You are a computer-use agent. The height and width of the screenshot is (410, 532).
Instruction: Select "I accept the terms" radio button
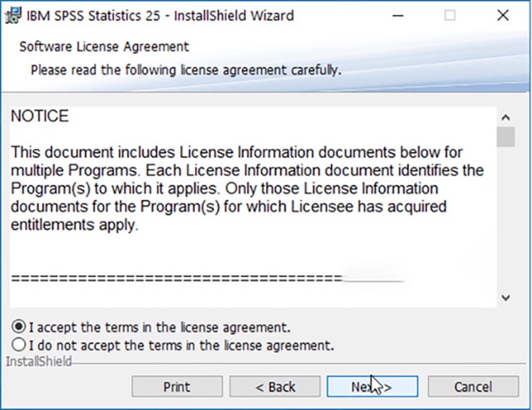18,327
